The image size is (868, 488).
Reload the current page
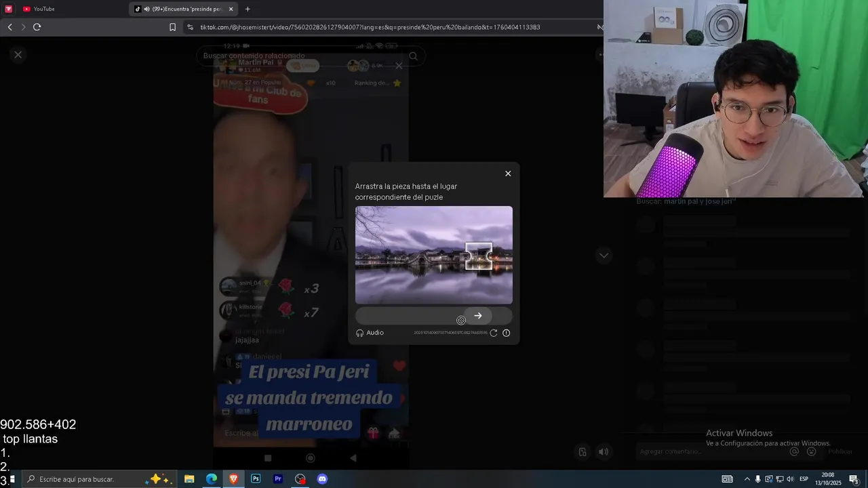[37, 27]
